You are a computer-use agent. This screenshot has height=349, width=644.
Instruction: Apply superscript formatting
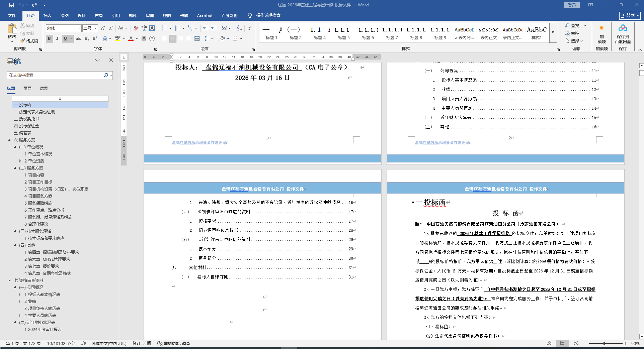point(95,39)
